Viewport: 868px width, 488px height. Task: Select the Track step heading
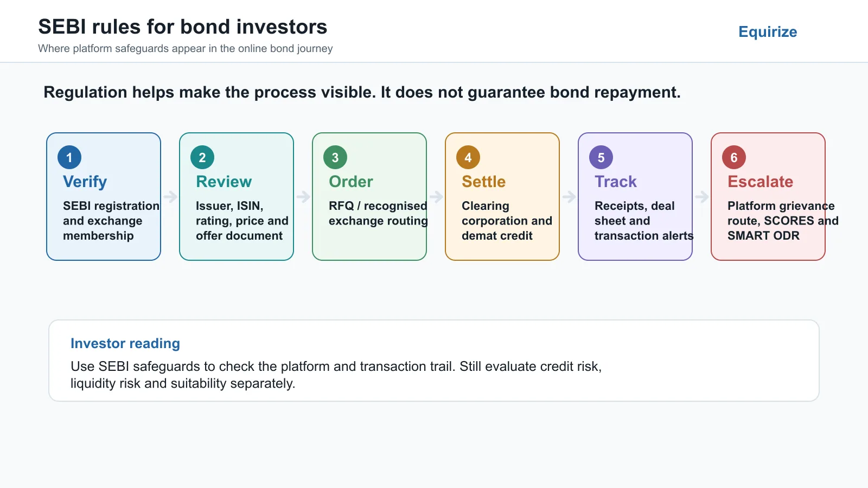click(616, 182)
